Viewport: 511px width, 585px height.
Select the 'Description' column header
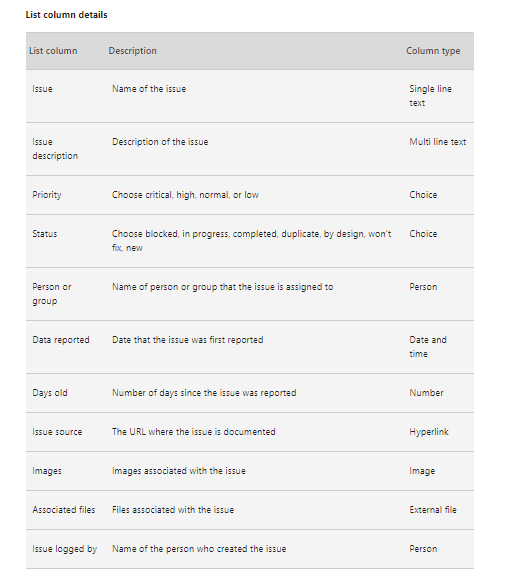tap(132, 51)
